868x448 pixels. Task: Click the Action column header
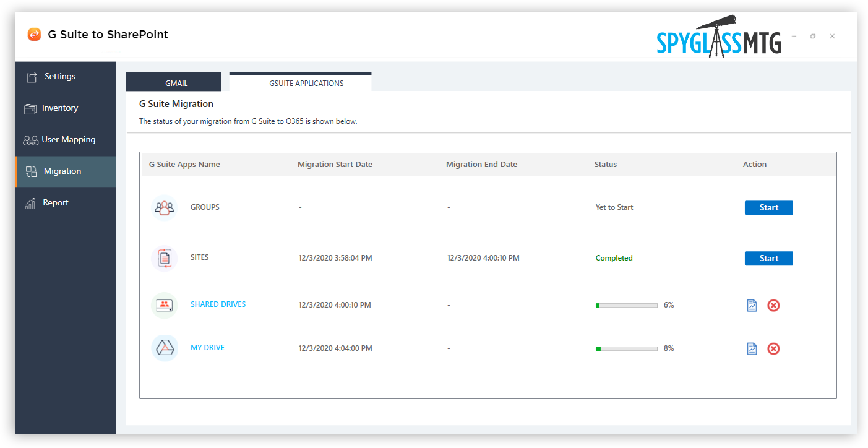point(755,165)
